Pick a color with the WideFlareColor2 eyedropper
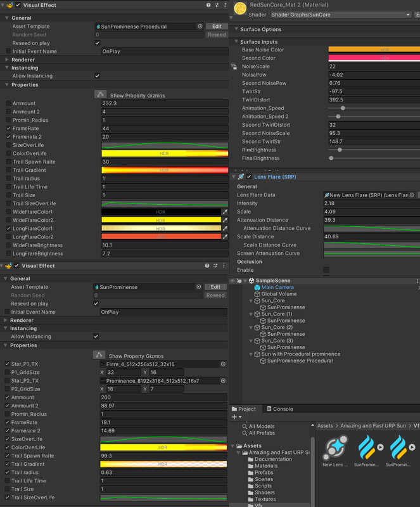 click(x=225, y=220)
